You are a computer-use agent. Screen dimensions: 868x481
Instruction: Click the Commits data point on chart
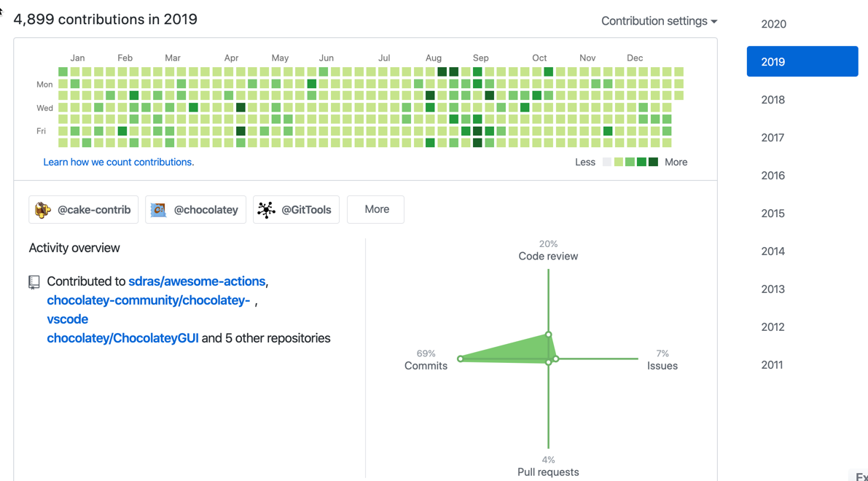[x=461, y=359]
